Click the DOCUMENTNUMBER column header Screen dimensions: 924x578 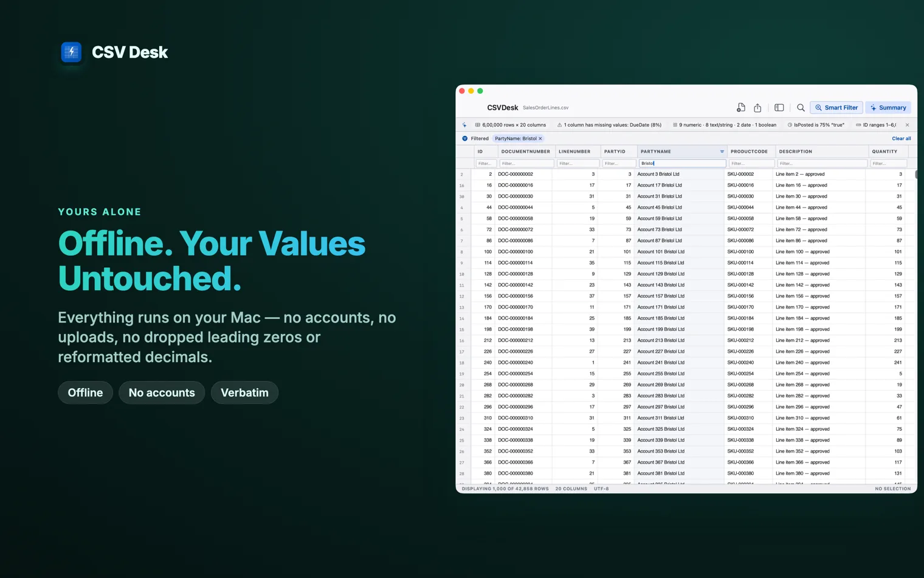[x=526, y=151]
